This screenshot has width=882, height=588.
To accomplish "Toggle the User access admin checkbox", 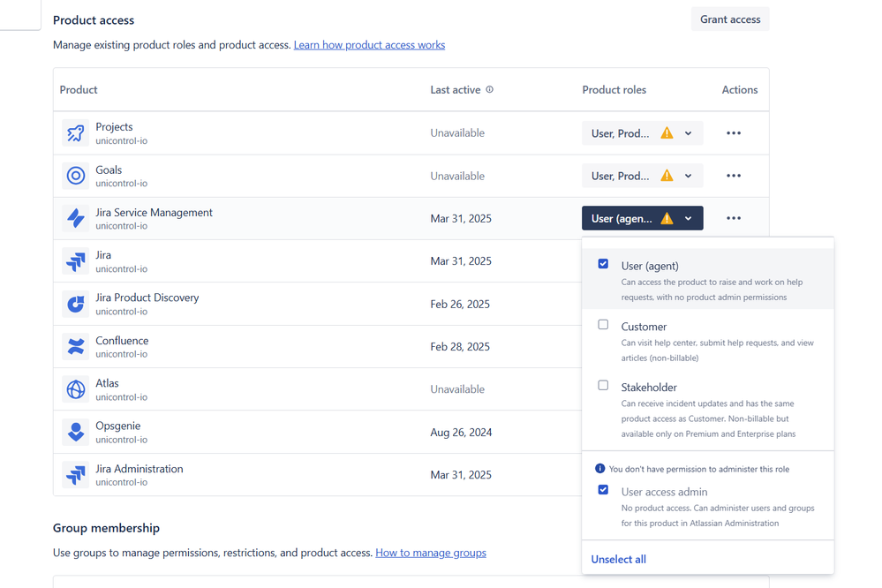I will pos(603,490).
